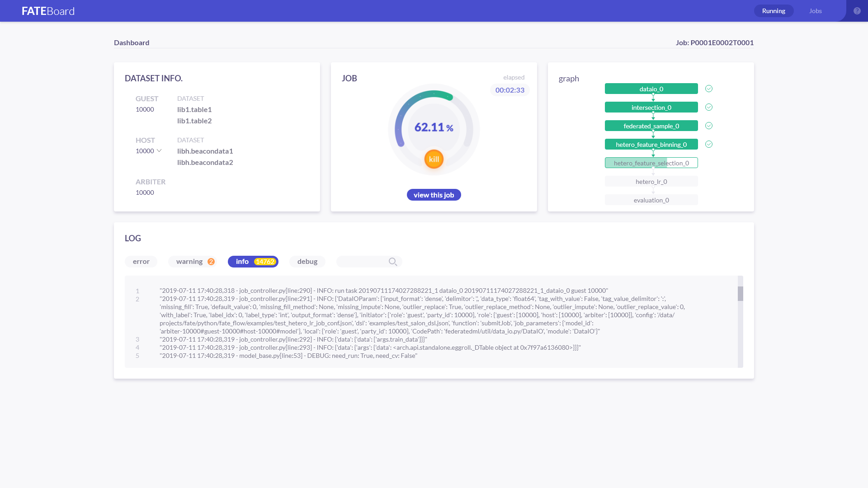Click the FATEBoard logo
The width and height of the screenshot is (868, 488).
[x=48, y=11]
